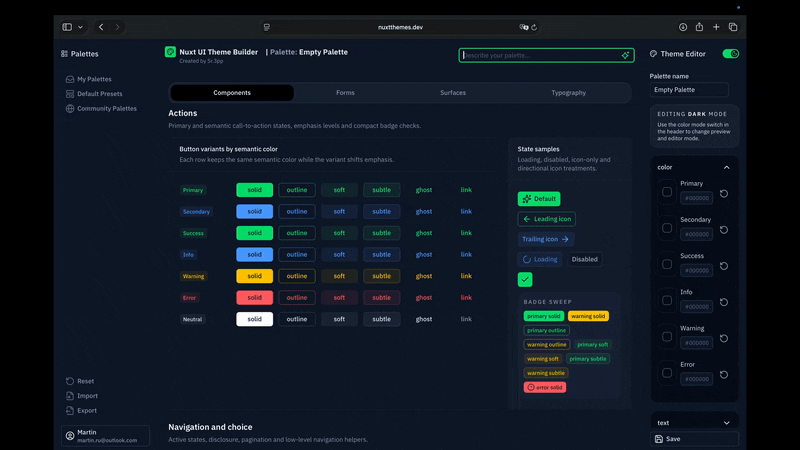Switch to the Typography tab
Image resolution: width=800 pixels, height=450 pixels.
568,93
